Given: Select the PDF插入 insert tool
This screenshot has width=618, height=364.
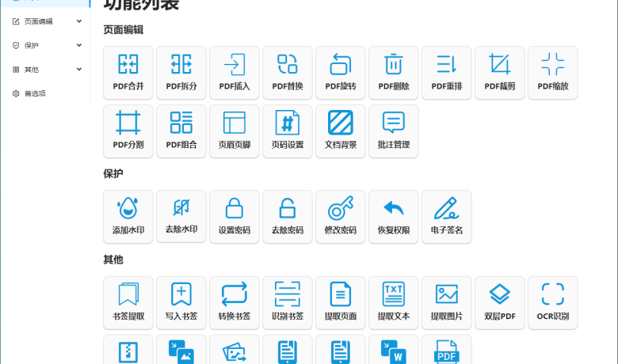Looking at the screenshot, I should click(234, 73).
